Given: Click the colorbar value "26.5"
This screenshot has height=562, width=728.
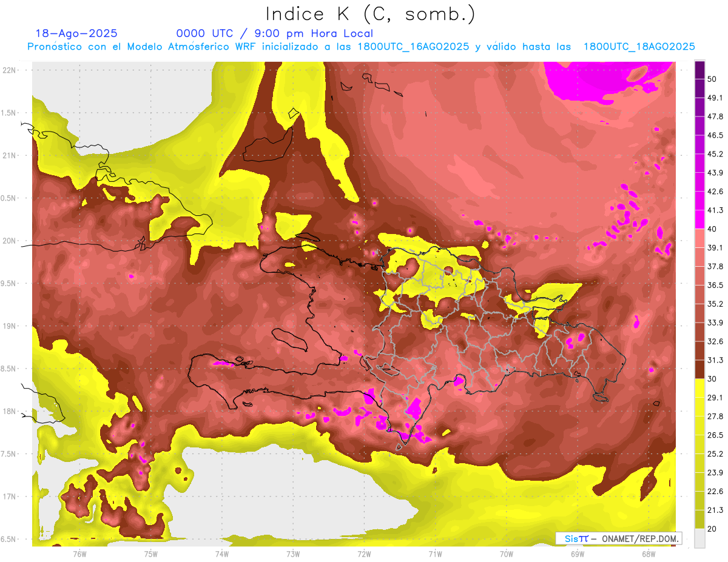Looking at the screenshot, I should pos(715,435).
